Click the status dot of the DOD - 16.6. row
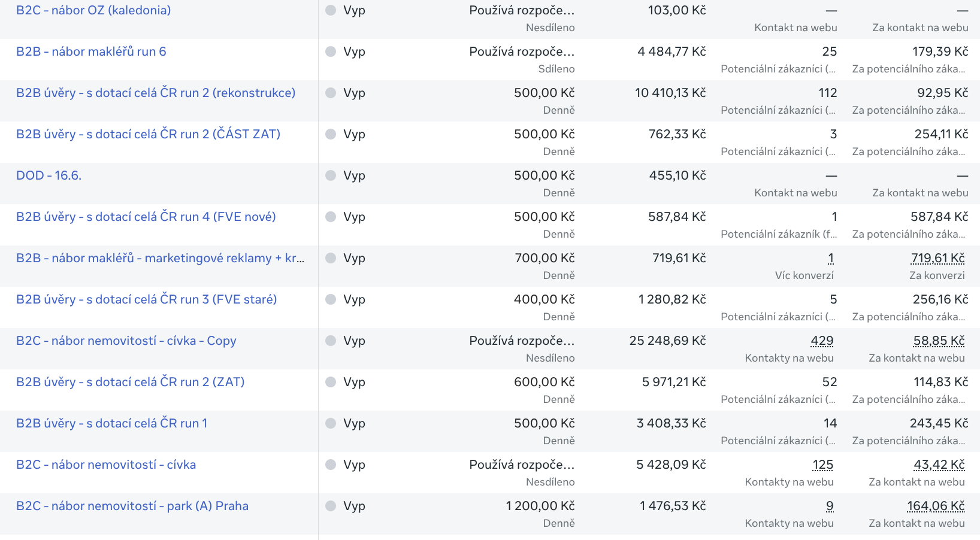The height and width of the screenshot is (540, 980). point(331,175)
